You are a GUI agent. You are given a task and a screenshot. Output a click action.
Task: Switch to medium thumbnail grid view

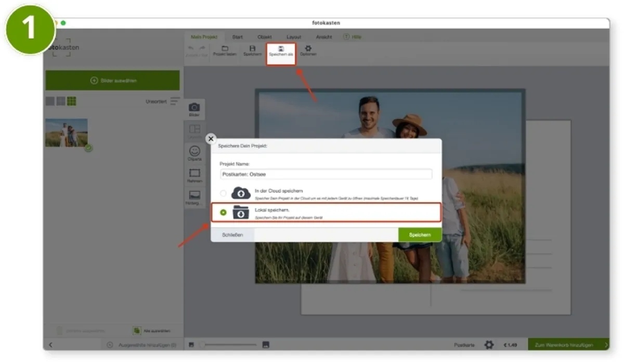61,101
